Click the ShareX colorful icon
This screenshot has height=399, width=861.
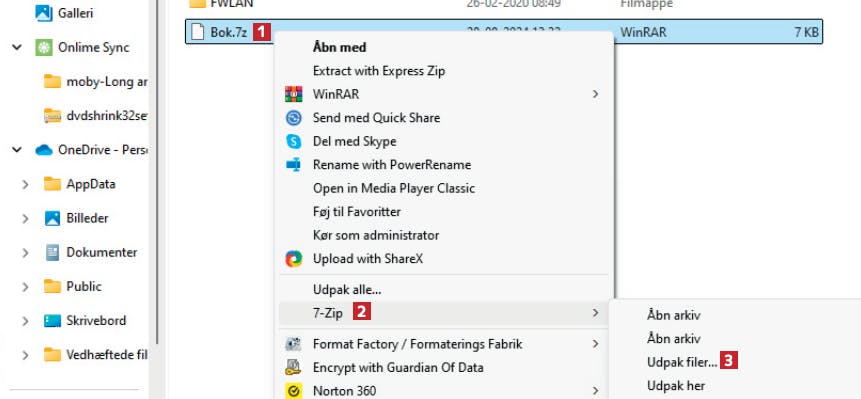[294, 259]
